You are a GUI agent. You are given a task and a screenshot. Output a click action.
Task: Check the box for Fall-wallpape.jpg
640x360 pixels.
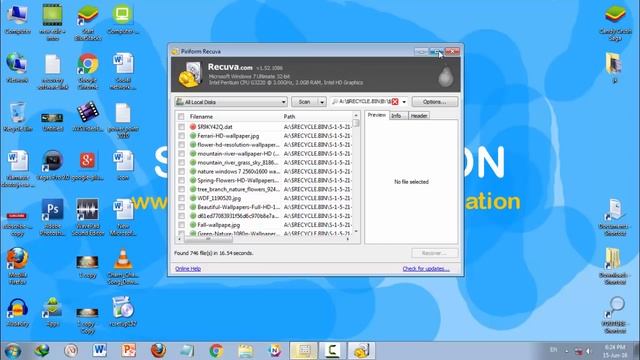pos(181,225)
